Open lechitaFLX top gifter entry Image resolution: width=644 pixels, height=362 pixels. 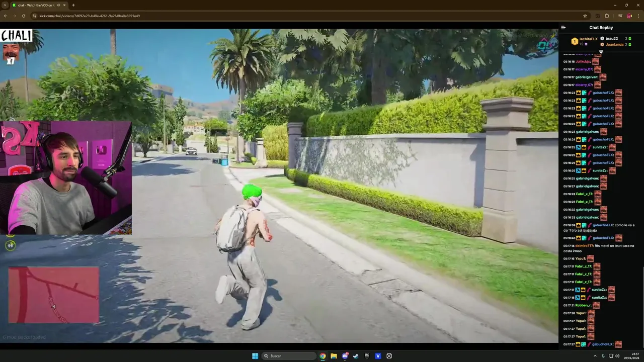point(585,41)
